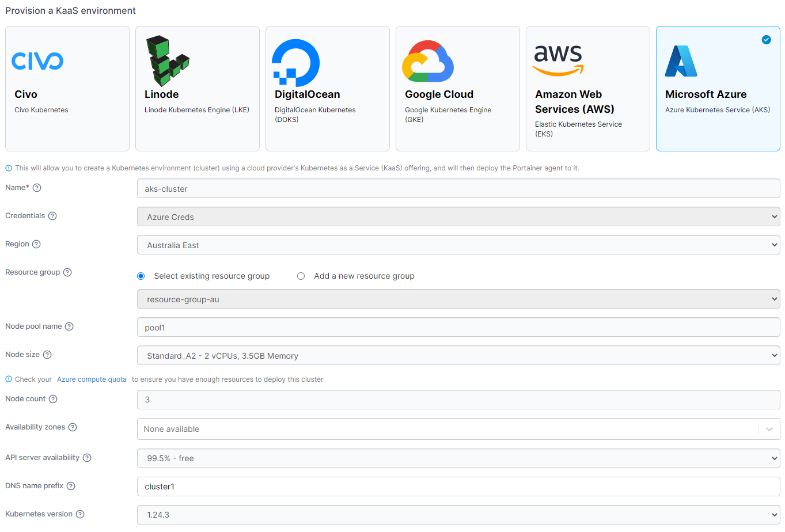Choose the AWS logo card

588,89
